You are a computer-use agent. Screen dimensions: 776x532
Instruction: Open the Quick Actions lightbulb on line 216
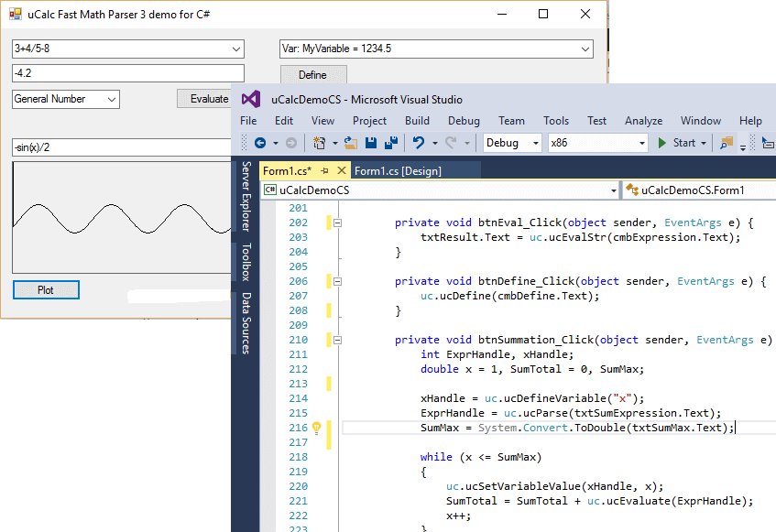(x=316, y=428)
